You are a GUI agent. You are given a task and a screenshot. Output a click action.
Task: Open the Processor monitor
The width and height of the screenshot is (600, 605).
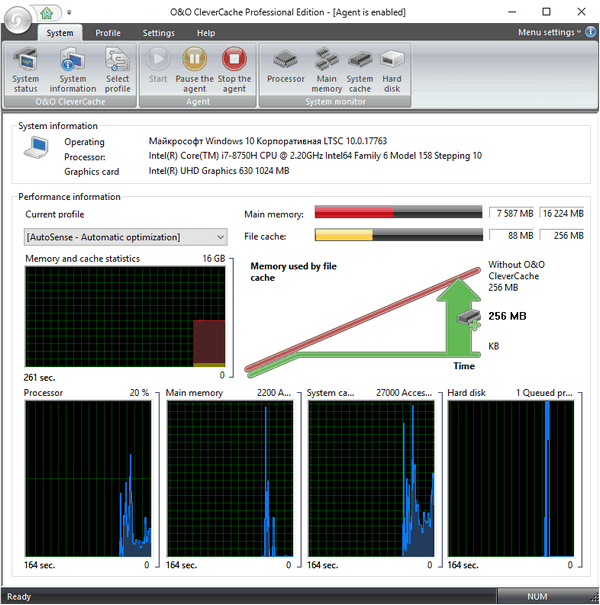286,65
